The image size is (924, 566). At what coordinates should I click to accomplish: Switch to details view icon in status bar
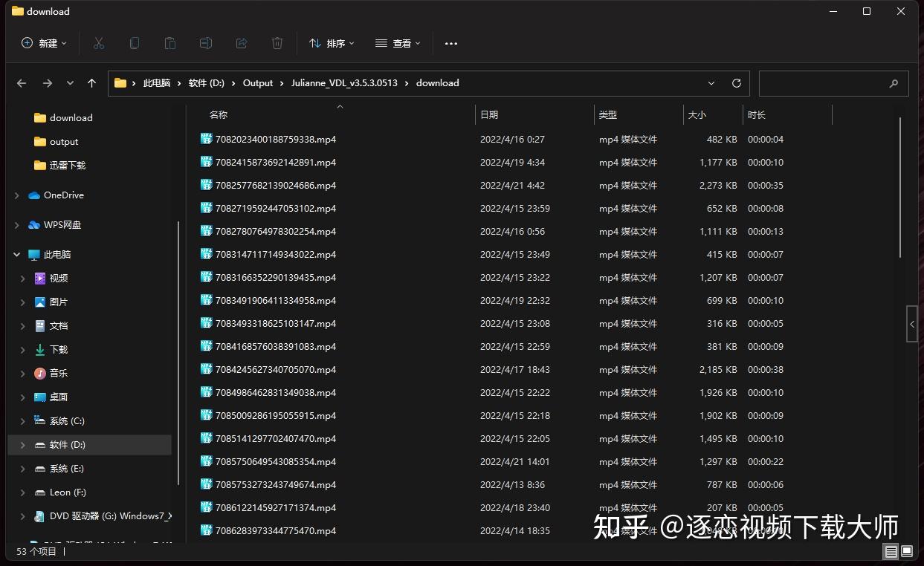891,551
